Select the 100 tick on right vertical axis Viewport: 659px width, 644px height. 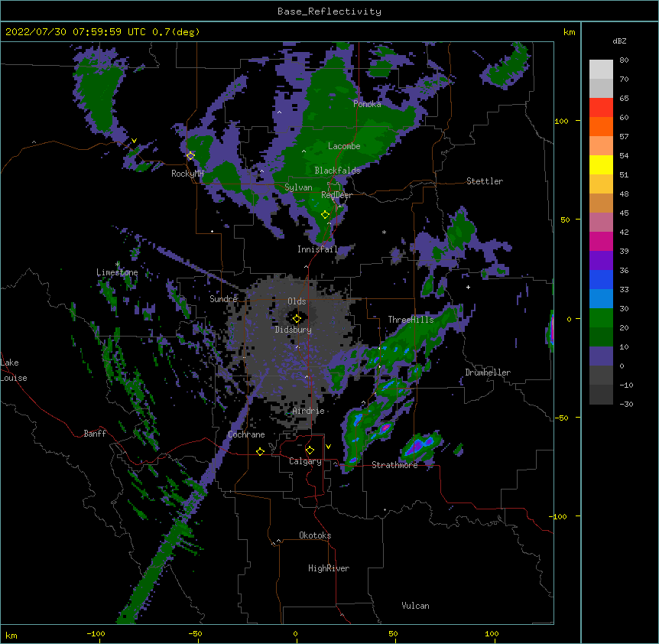click(561, 121)
